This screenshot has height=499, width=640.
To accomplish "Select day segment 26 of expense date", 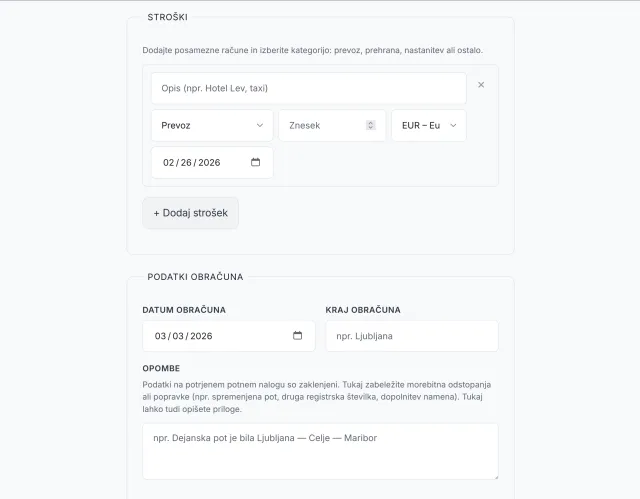I will pyautogui.click(x=186, y=162).
